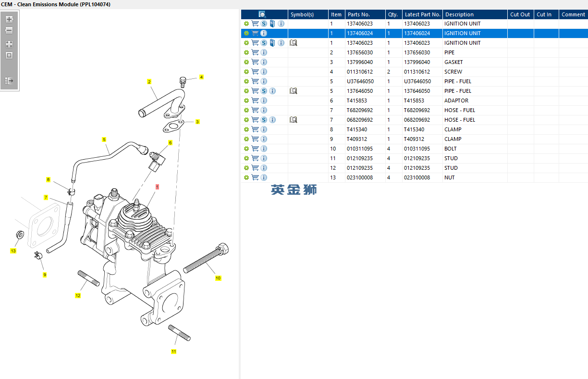Click the green gear icon for SCREW 011310612
The height and width of the screenshot is (379, 588).
tap(246, 72)
